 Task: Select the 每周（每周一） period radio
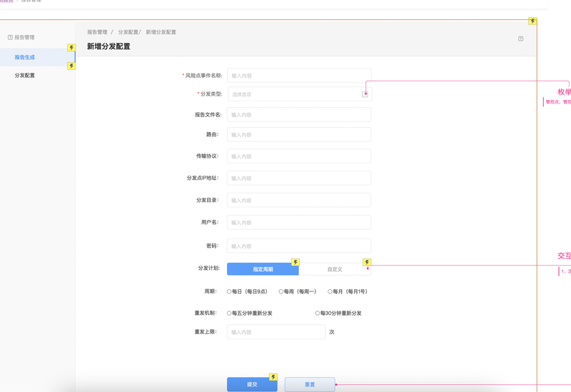click(x=281, y=291)
